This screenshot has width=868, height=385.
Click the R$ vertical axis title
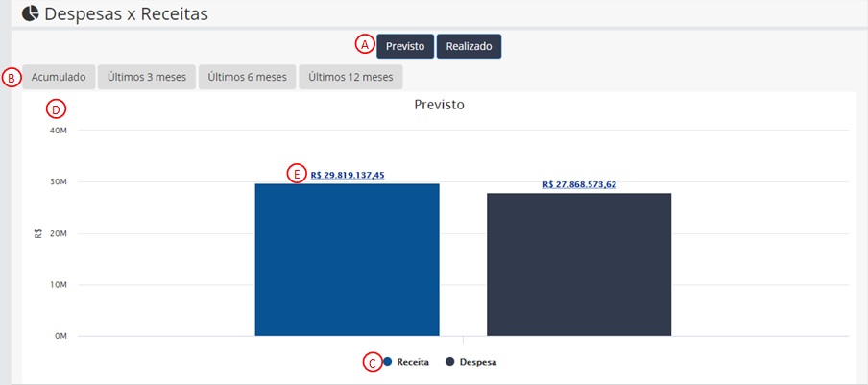[38, 233]
